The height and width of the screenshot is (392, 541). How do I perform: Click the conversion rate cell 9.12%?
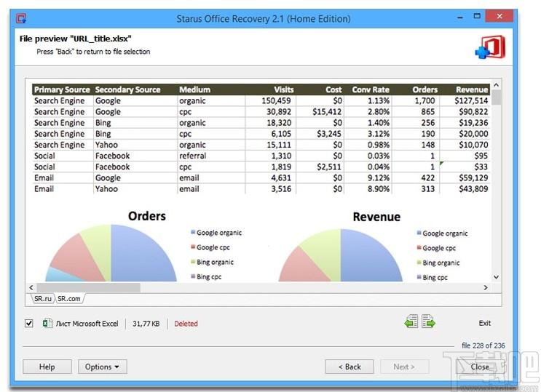tap(379, 178)
